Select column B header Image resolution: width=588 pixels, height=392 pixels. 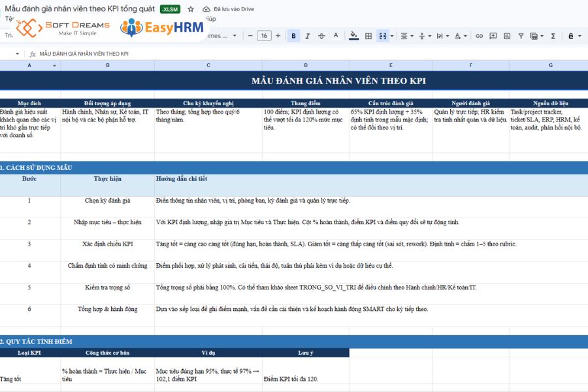pos(108,65)
